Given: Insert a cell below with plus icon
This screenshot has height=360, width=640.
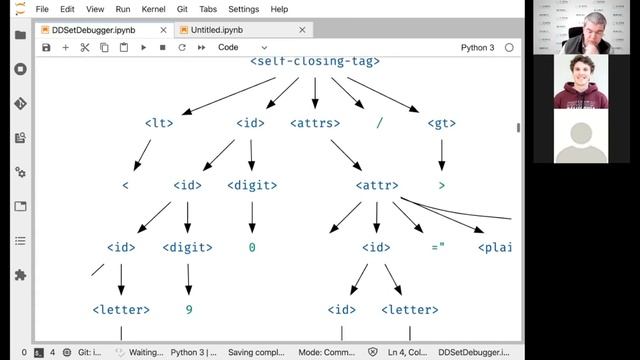Looking at the screenshot, I should [x=65, y=47].
